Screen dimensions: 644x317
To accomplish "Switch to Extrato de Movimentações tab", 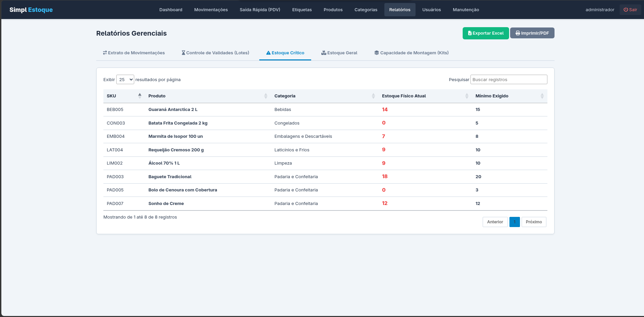I will tap(134, 53).
